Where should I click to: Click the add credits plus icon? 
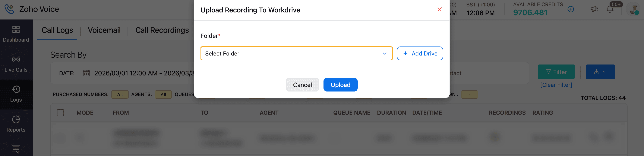pyautogui.click(x=571, y=9)
